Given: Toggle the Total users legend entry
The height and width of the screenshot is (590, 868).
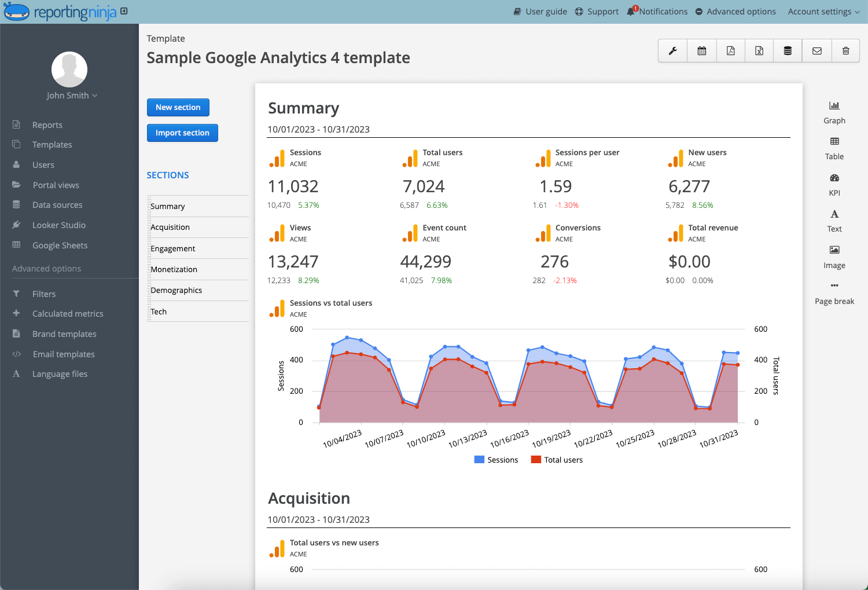Looking at the screenshot, I should [556, 459].
